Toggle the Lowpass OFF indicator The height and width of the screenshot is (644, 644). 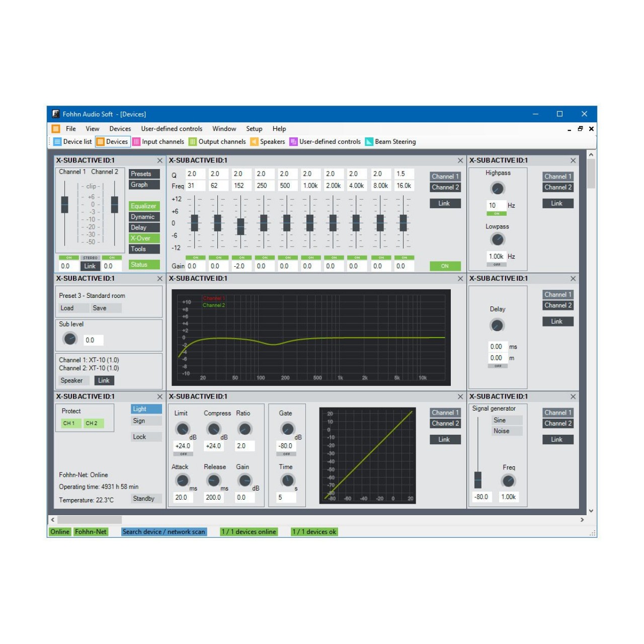pos(497,265)
